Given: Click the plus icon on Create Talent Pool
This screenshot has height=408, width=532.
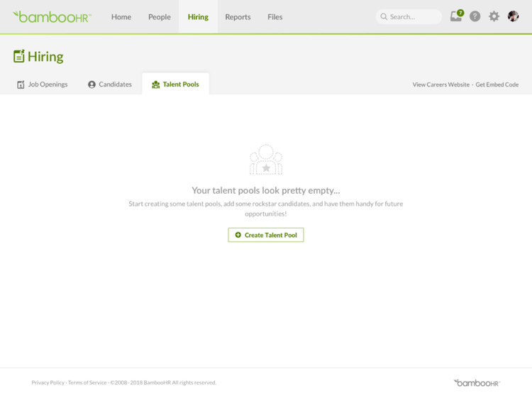Looking at the screenshot, I should 238,235.
